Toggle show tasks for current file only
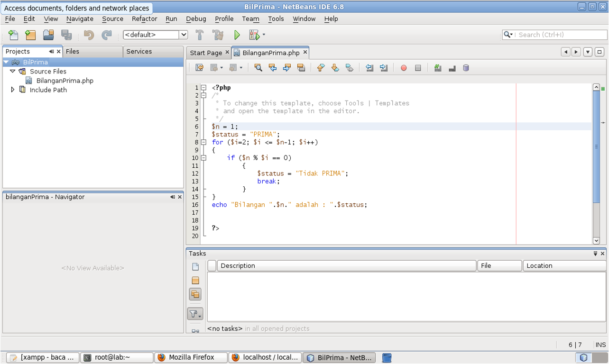 [x=195, y=267]
